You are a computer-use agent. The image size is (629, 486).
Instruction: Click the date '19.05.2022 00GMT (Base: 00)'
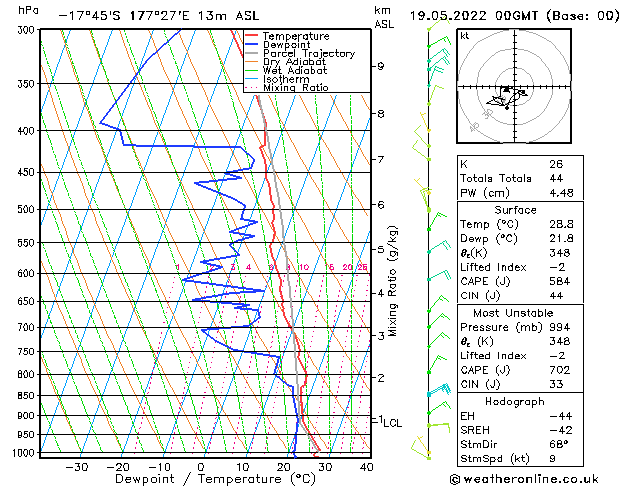pyautogui.click(x=514, y=16)
